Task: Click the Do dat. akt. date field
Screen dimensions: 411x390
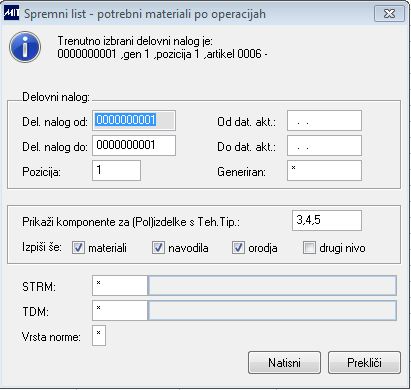Action: (324, 145)
